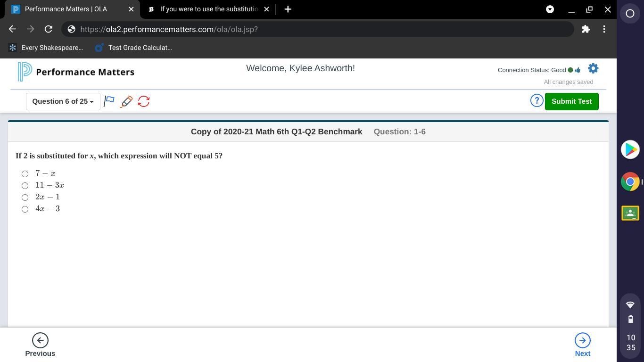The width and height of the screenshot is (644, 362).
Task: Close the Performance Matters OLA tab
Action: 131,9
